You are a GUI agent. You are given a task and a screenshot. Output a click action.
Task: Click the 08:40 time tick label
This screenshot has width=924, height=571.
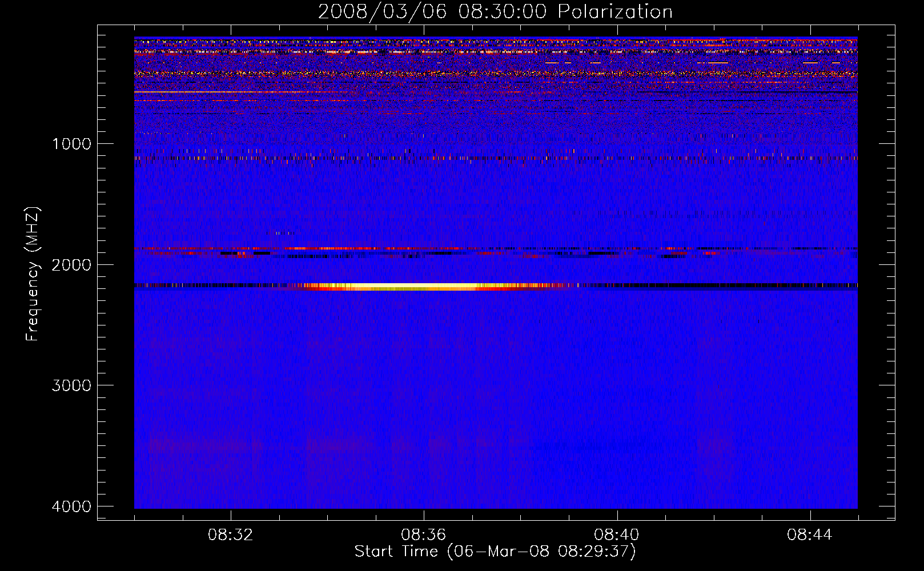click(617, 535)
